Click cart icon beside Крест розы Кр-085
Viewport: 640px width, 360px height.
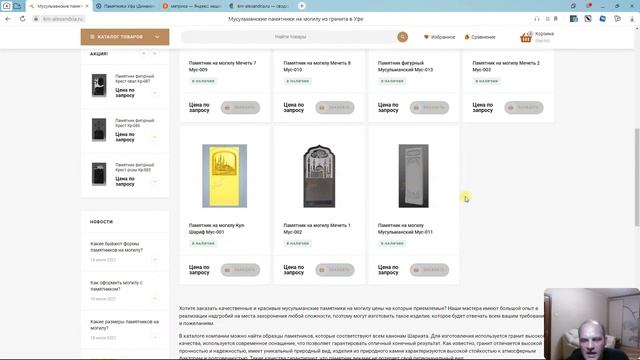click(155, 181)
